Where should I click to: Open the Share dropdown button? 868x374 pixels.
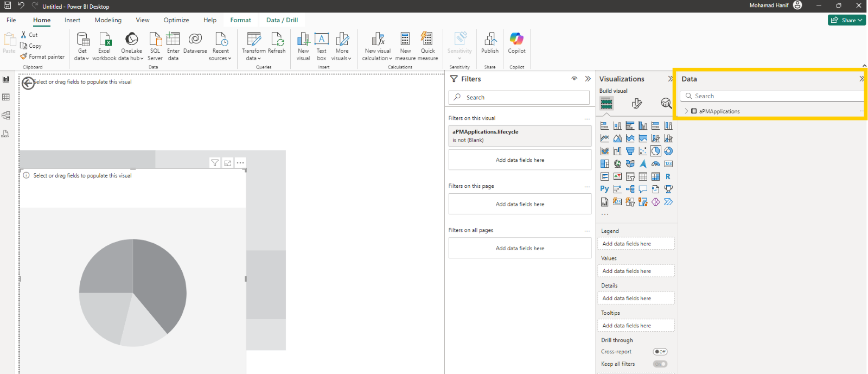(847, 20)
